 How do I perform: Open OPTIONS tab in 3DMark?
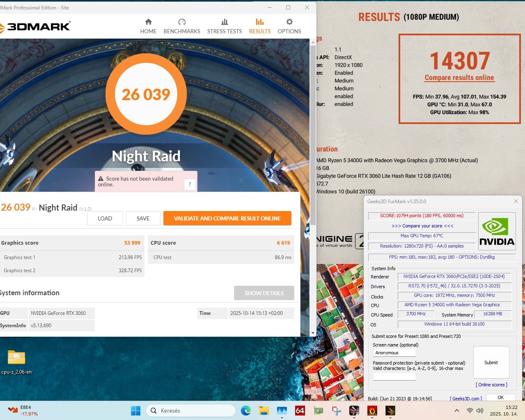point(289,26)
